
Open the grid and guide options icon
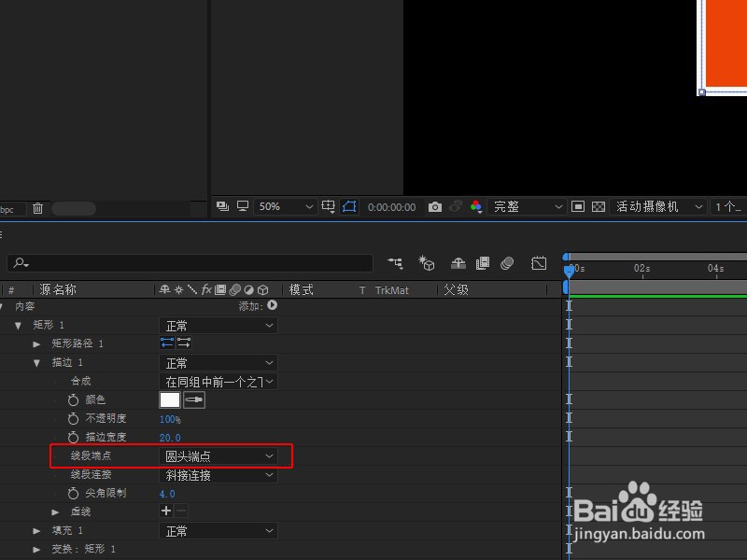pyautogui.click(x=329, y=206)
